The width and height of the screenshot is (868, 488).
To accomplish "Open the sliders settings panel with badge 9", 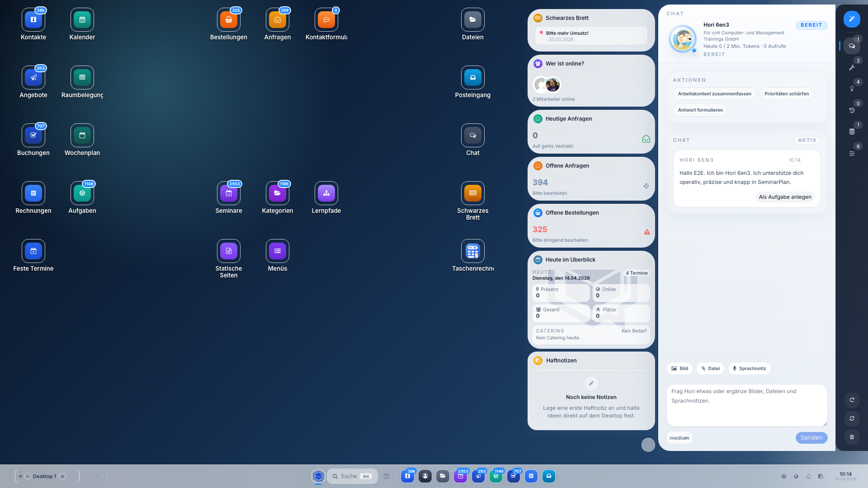I will [852, 153].
